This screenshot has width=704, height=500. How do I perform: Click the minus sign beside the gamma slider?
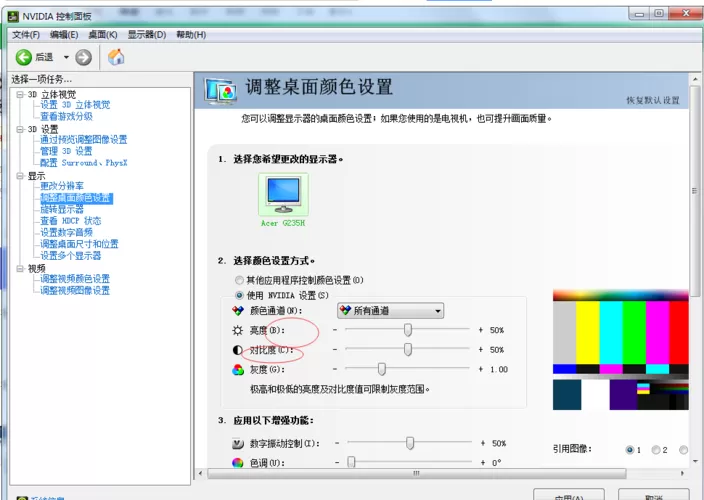tap(335, 369)
